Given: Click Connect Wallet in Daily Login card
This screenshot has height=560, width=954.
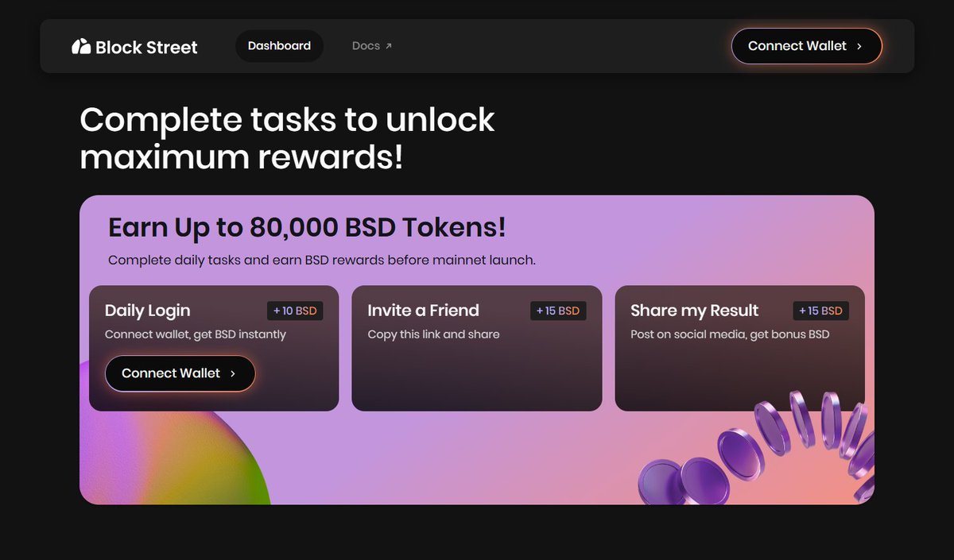Looking at the screenshot, I should tap(180, 373).
